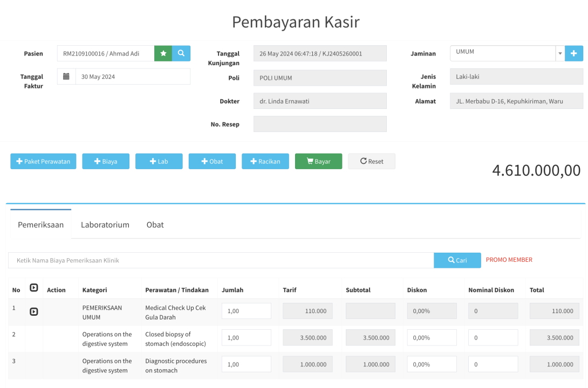Viewport: 588px width, 388px height.
Task: Focus the Biaya Pemeriksaan Klinik search field
Action: click(221, 260)
